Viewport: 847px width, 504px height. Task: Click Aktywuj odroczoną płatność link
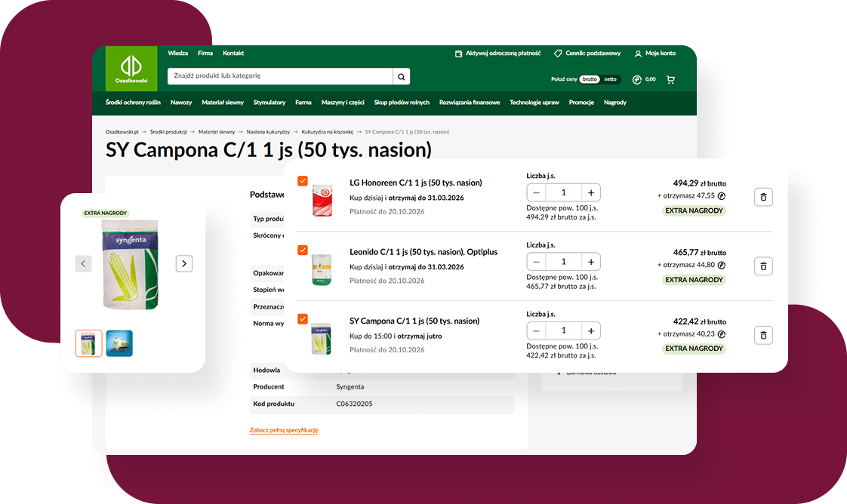coord(503,54)
